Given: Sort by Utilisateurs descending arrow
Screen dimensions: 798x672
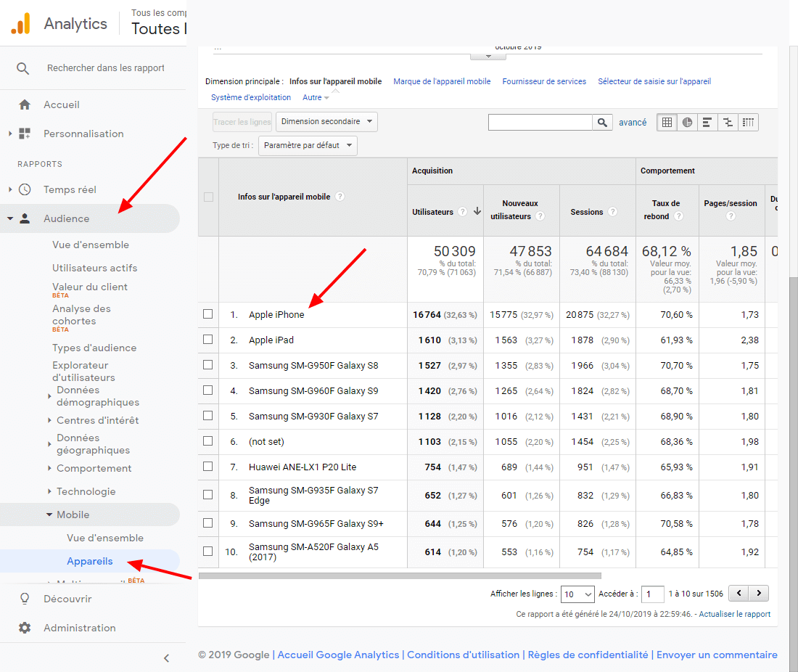Looking at the screenshot, I should point(477,211).
